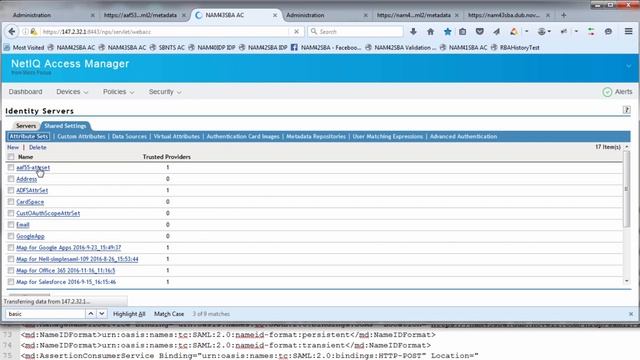
Task: Open the bookmarks list clipboard icon
Action: pyautogui.click(x=462, y=31)
